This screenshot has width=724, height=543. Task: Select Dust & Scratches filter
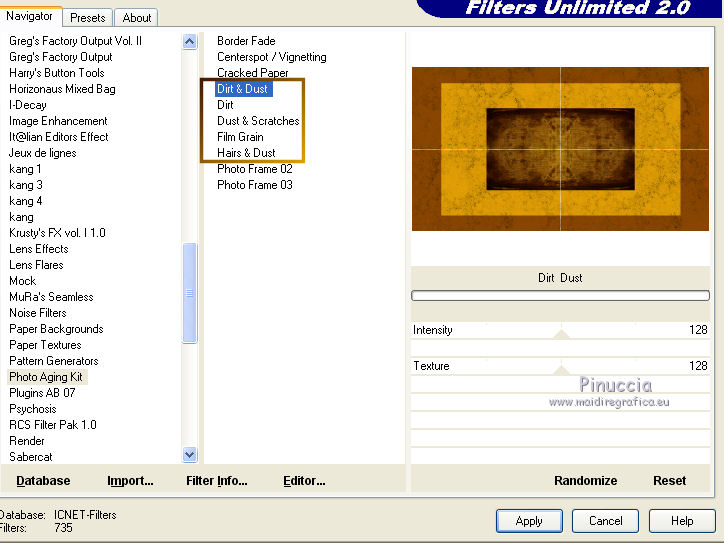[258, 121]
